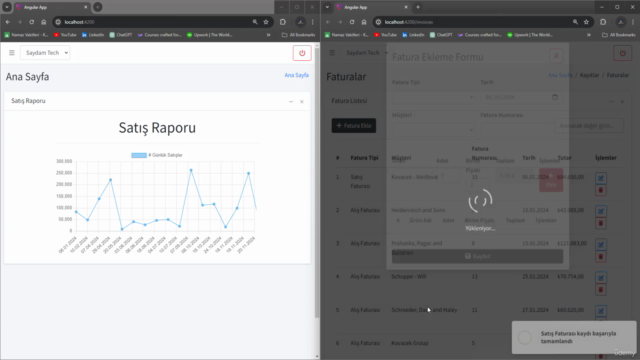
Task: Click the Satış Faturası success toast notification
Action: [x=574, y=337]
